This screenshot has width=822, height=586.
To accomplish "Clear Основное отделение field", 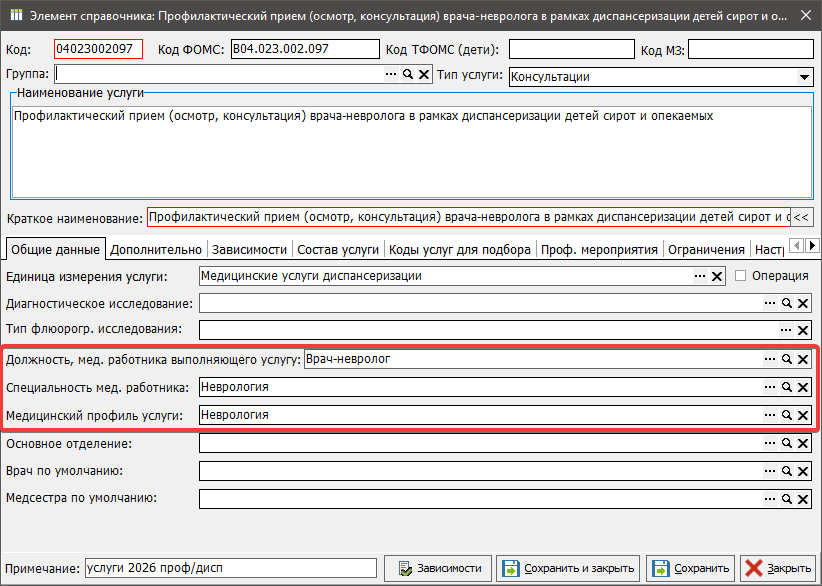I will click(803, 443).
